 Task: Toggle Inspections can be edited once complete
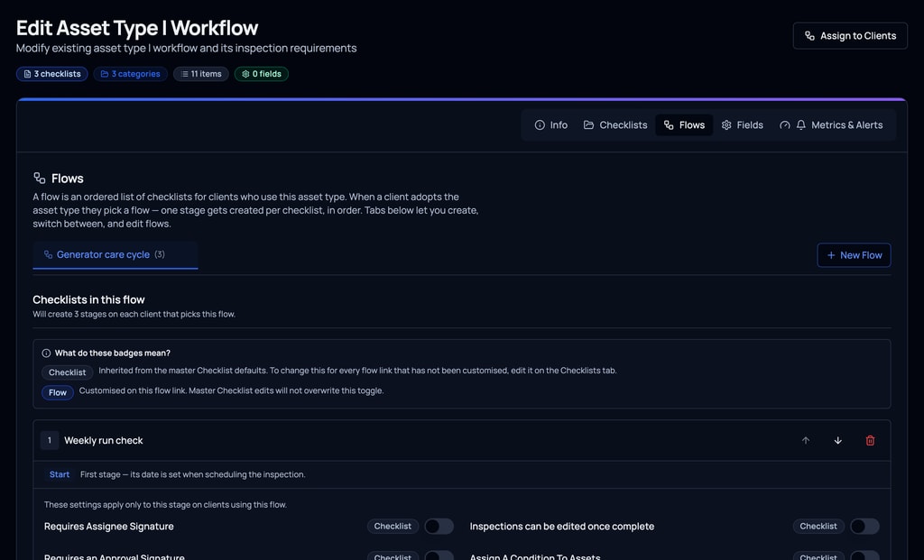(864, 527)
